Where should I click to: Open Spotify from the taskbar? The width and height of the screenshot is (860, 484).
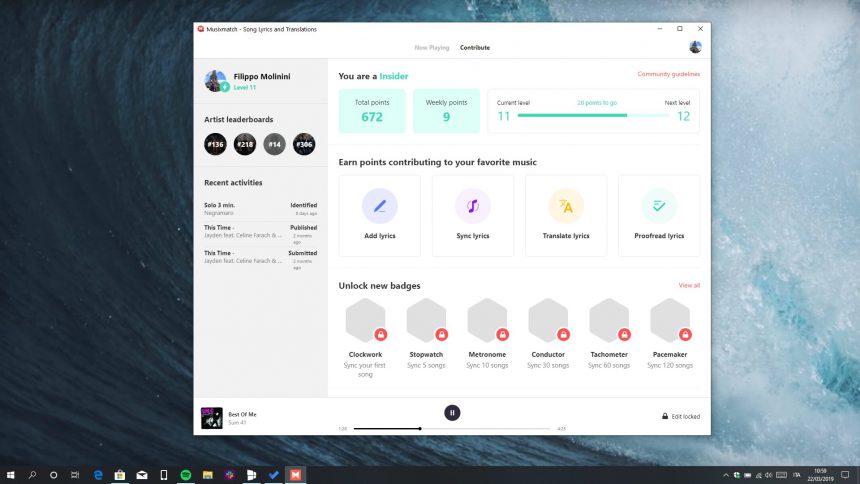click(x=186, y=475)
